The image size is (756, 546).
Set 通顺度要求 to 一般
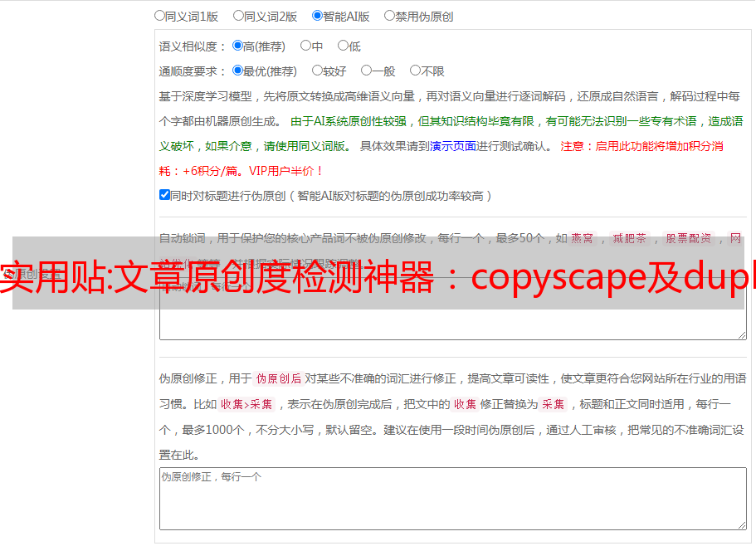pos(367,71)
